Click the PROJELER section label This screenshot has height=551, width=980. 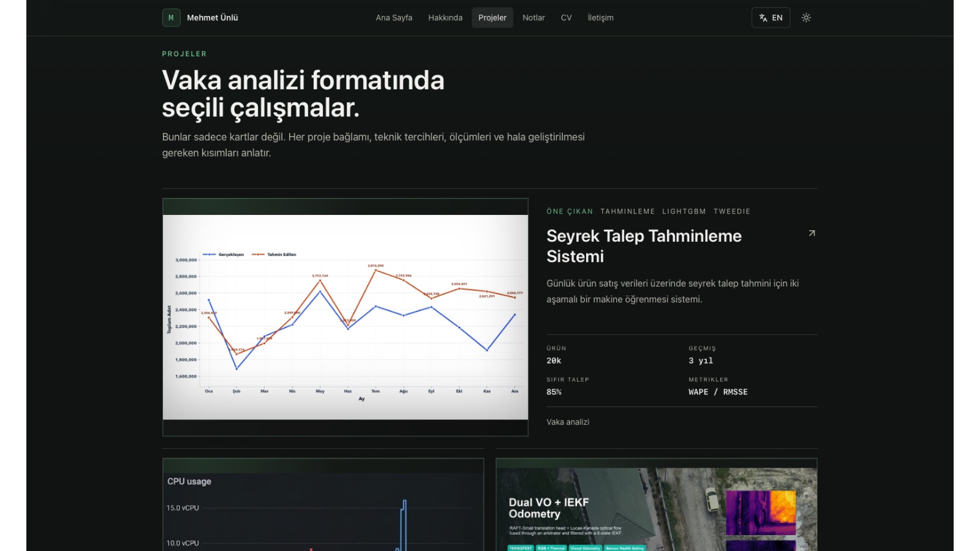coord(184,54)
